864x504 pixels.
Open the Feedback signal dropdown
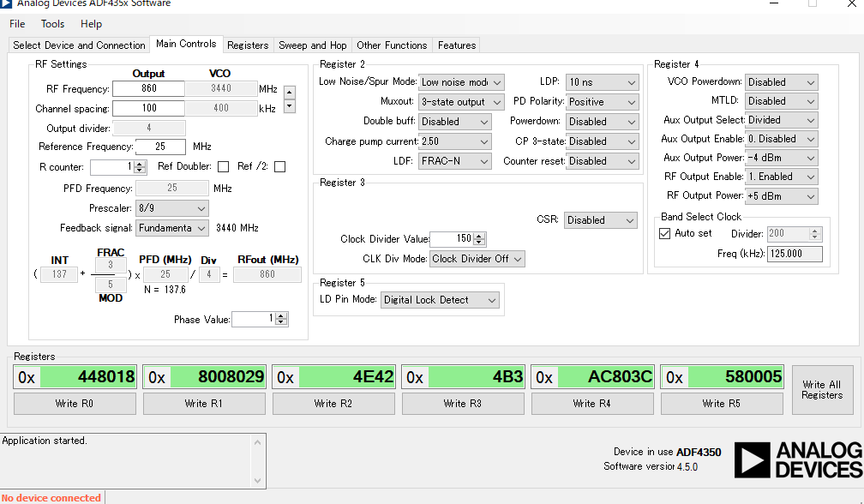172,228
